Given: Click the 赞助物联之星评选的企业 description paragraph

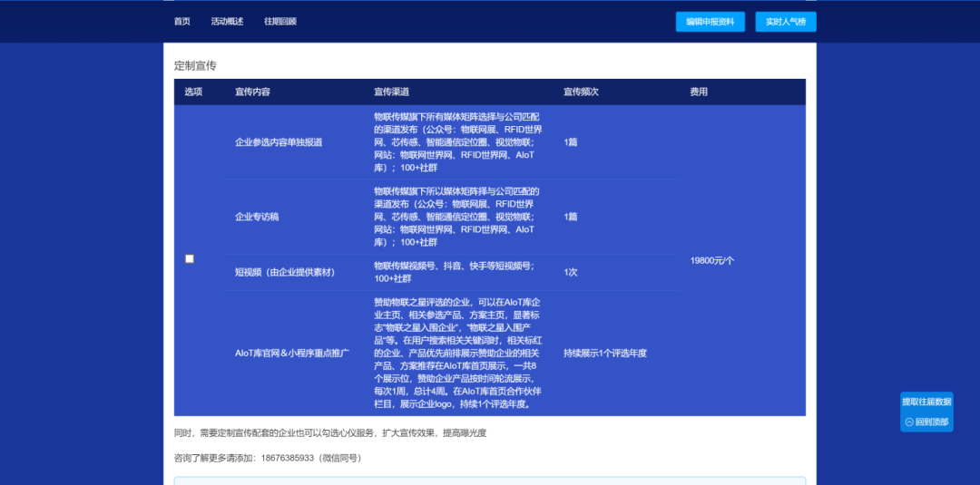Looking at the screenshot, I should (x=458, y=353).
